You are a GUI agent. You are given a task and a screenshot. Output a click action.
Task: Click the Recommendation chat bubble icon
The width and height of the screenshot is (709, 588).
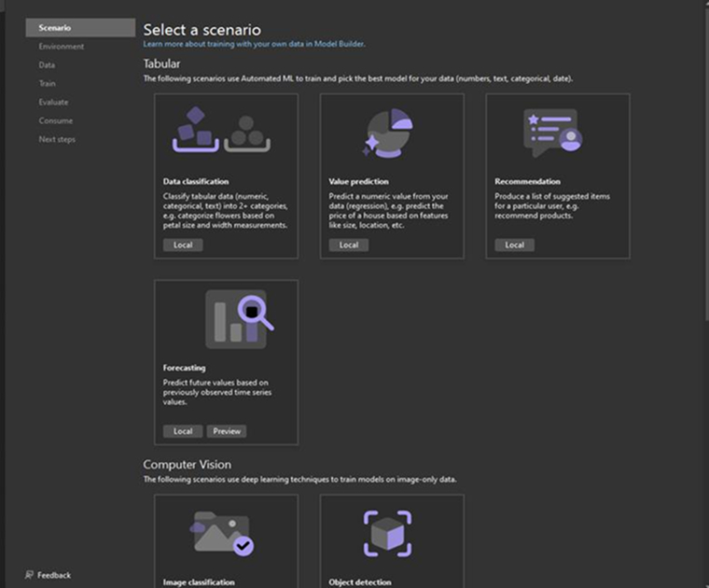coord(553,131)
